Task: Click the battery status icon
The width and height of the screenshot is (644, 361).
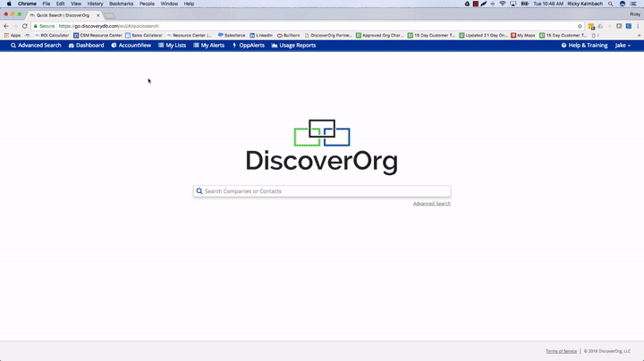Action: [525, 4]
